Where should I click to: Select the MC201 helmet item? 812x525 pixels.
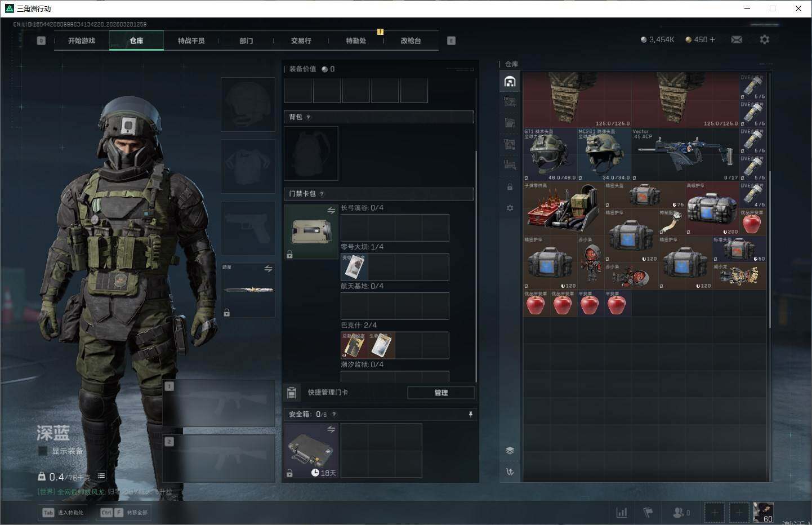pos(604,154)
